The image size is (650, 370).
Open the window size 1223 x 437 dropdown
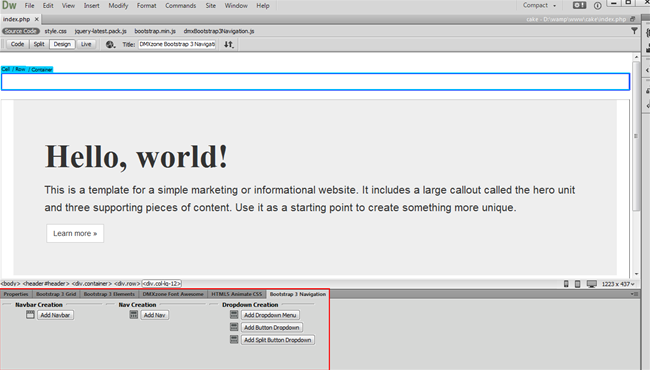[x=618, y=284]
